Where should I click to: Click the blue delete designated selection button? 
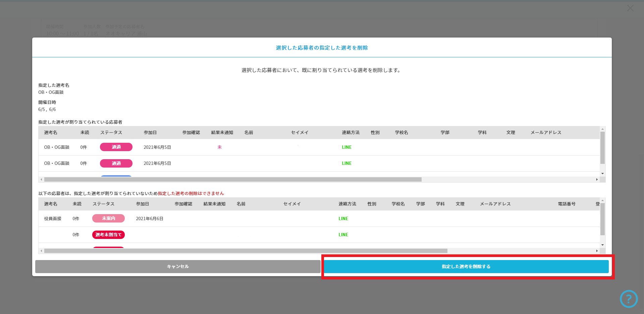point(466,266)
